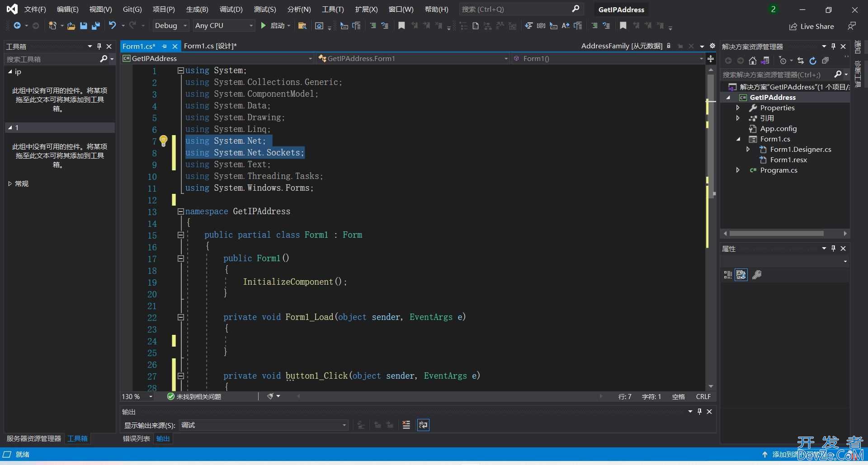Open the 130 % zoom level dropdown

tap(137, 396)
